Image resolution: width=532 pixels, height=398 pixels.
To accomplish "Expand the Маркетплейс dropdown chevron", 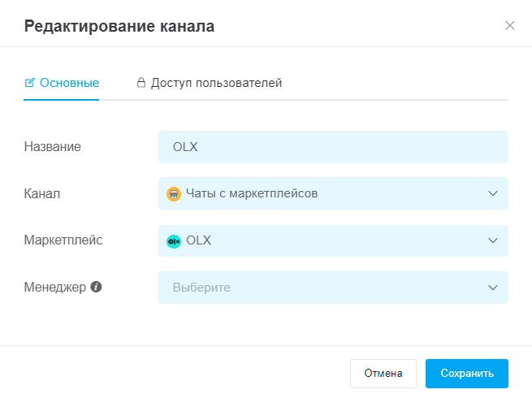I will click(x=492, y=240).
